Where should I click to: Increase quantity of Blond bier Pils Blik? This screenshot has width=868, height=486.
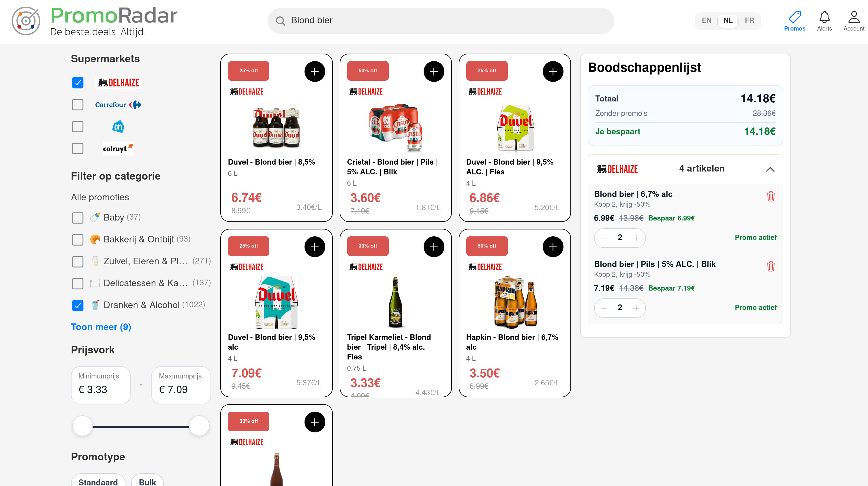coord(636,308)
